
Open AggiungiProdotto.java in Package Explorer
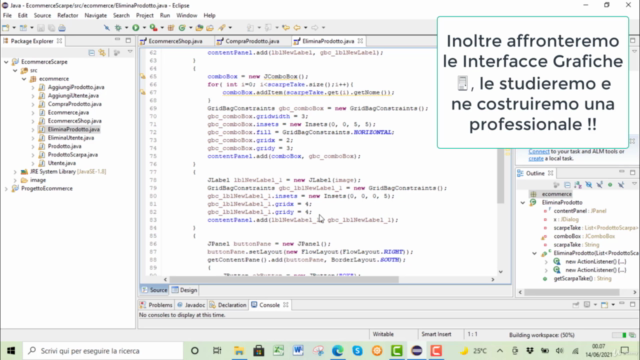point(76,87)
